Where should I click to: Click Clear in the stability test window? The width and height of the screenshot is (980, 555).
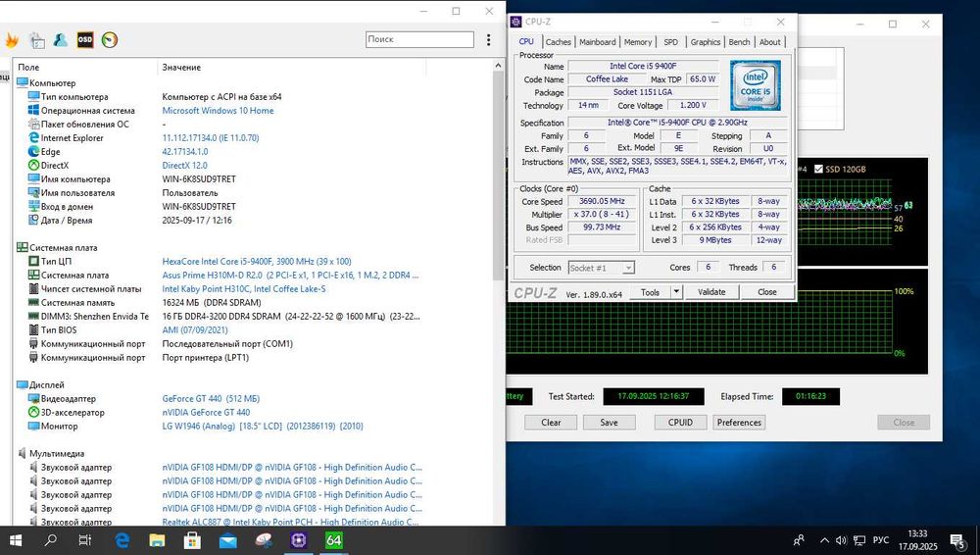tap(551, 423)
